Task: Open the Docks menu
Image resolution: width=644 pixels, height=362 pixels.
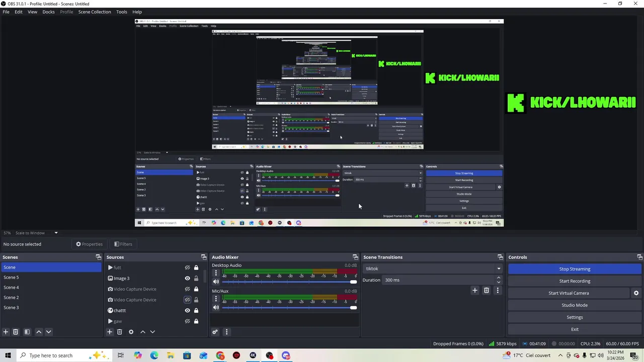Action: 48,12
